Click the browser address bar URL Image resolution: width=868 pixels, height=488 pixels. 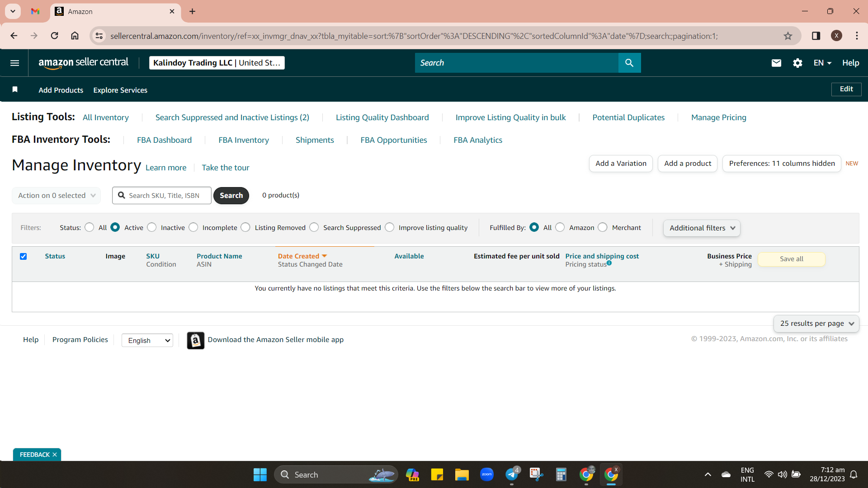414,36
